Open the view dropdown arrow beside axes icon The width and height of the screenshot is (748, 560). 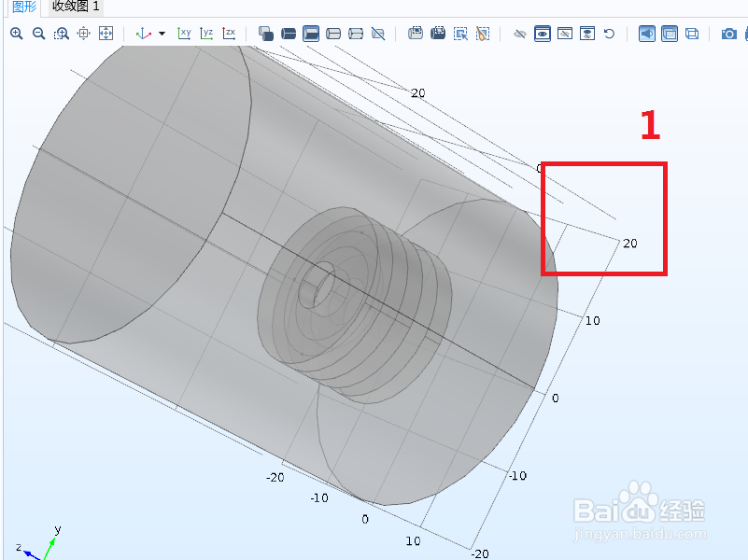(x=162, y=34)
